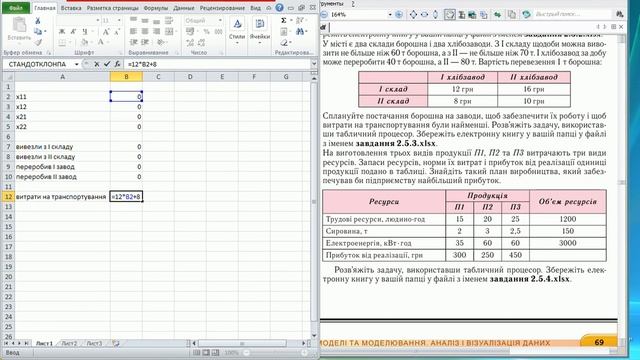
Task: Go to the first sheet with tab navigation arrow
Action: click(7, 343)
